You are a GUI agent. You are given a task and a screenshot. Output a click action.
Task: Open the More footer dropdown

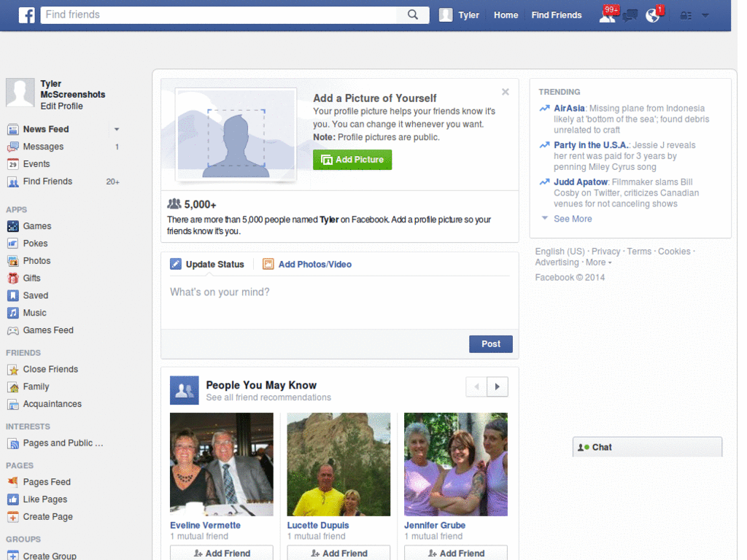click(598, 262)
